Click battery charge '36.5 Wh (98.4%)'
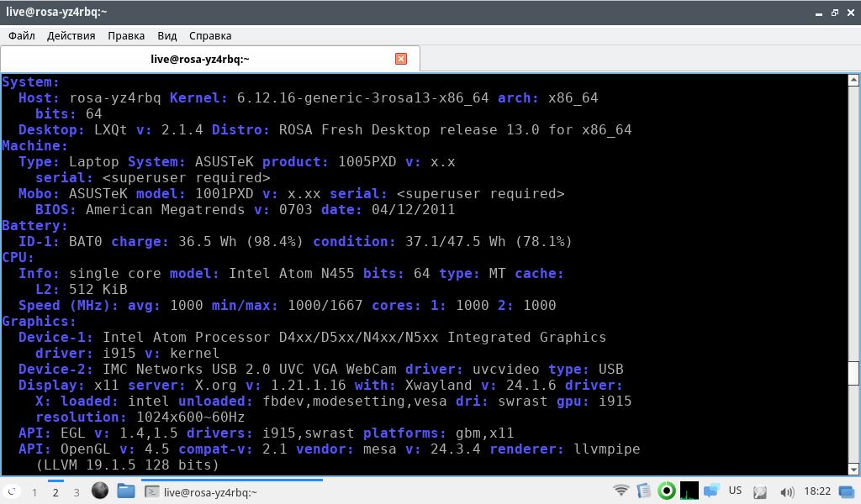This screenshot has width=861, height=504. 240,241
